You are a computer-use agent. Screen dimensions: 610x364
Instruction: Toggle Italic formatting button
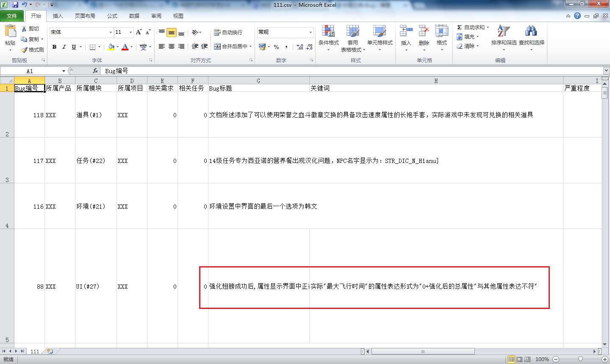pos(64,47)
